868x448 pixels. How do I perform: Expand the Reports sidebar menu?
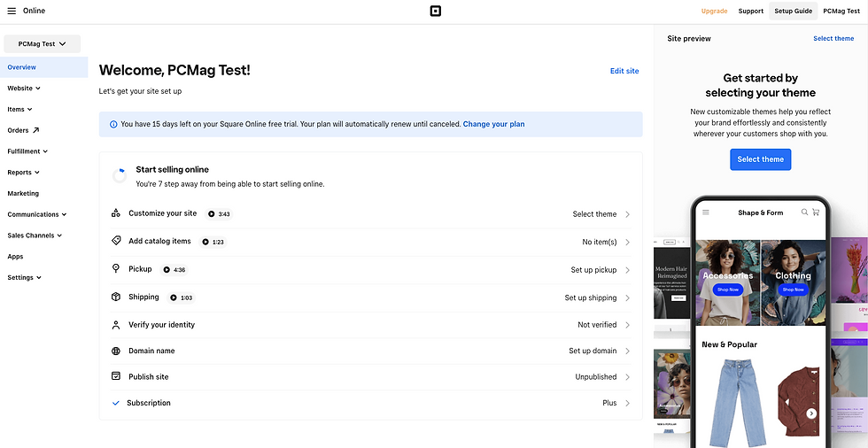[23, 172]
